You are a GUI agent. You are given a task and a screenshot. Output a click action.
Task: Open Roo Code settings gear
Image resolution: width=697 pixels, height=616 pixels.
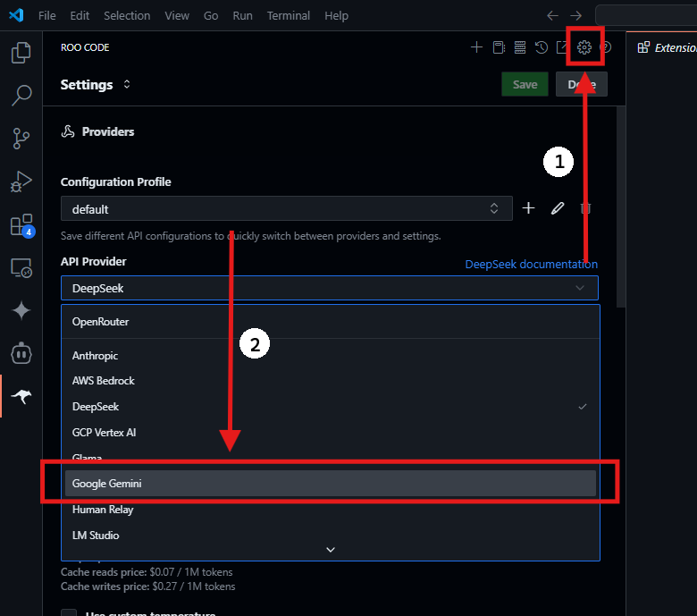[x=584, y=47]
